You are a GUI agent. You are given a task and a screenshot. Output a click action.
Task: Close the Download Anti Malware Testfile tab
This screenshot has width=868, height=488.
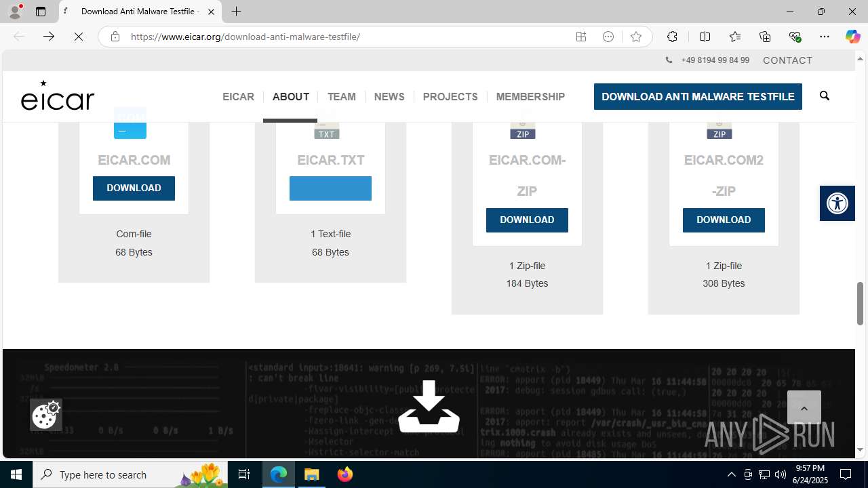[211, 12]
